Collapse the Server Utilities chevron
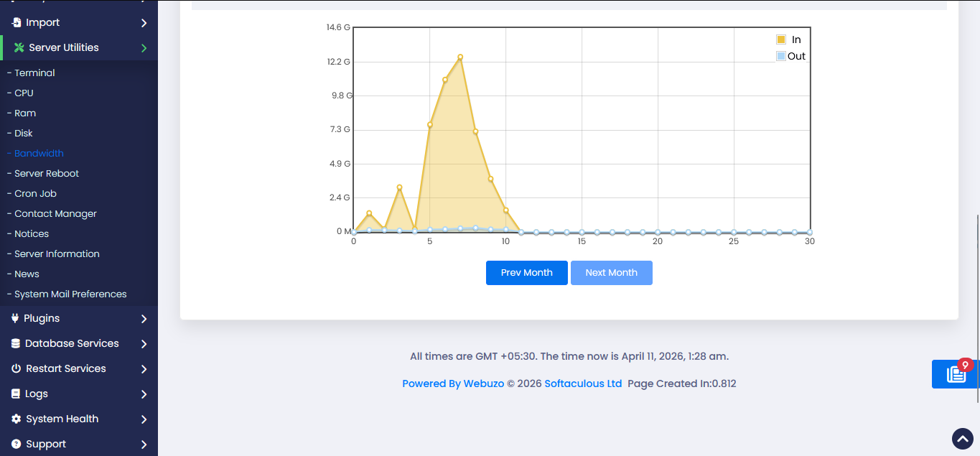The height and width of the screenshot is (456, 980). (144, 48)
